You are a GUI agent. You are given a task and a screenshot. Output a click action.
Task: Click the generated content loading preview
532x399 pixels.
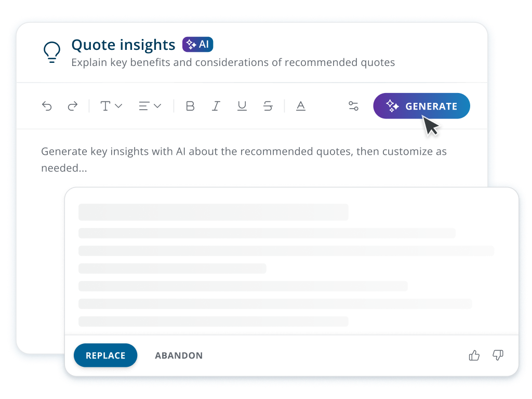[x=286, y=265]
